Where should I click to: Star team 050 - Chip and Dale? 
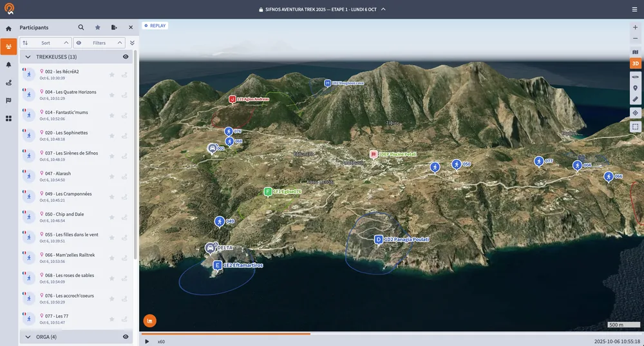coord(111,217)
